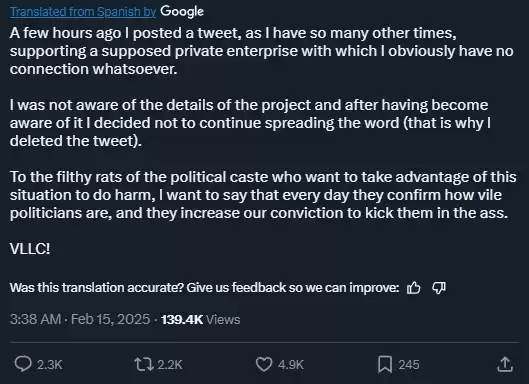Click the Feb 15, 2025 date
This screenshot has height=384, width=529.
tap(110, 319)
